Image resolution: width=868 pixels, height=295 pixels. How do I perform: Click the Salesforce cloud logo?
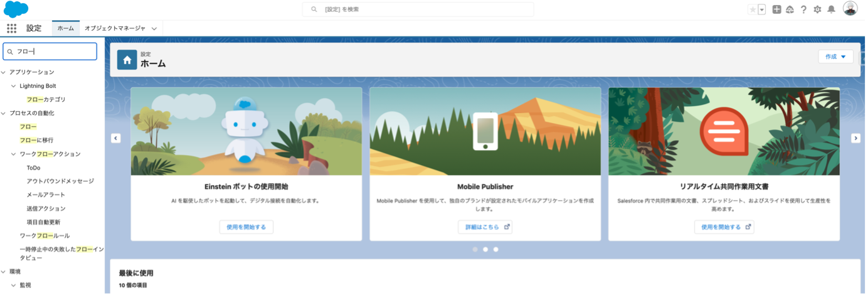[x=16, y=9]
